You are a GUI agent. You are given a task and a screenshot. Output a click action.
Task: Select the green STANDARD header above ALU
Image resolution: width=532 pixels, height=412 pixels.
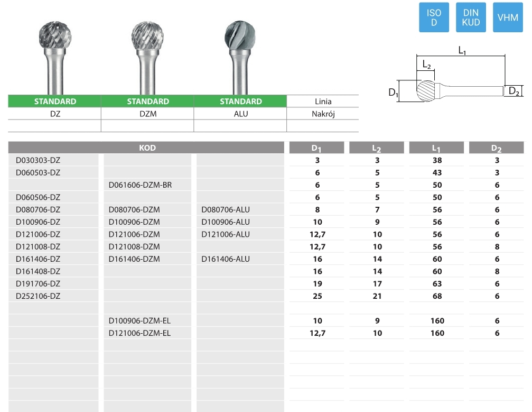tap(240, 102)
